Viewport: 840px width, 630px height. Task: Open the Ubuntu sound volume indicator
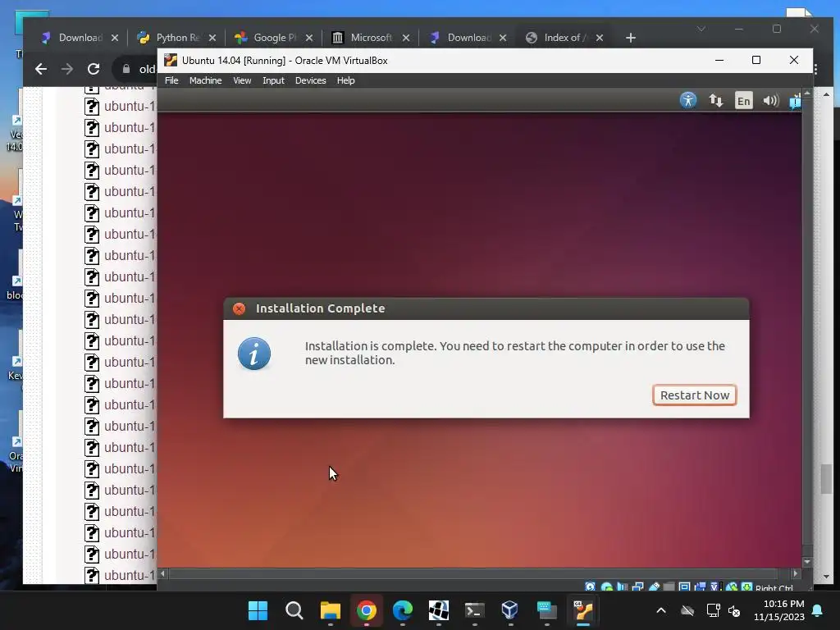(x=770, y=100)
